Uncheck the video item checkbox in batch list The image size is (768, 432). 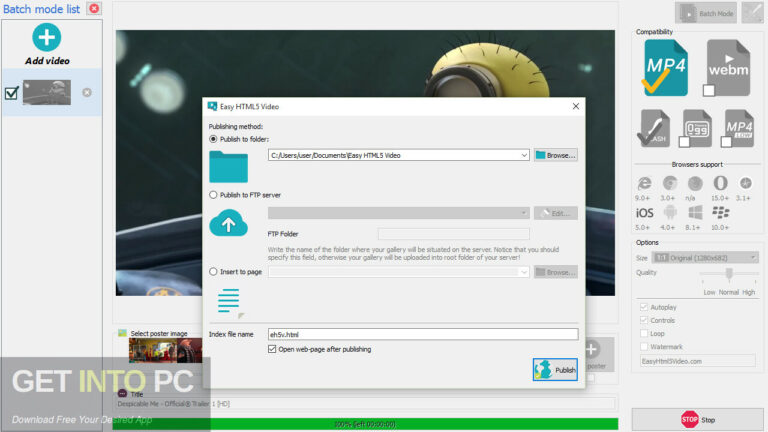pyautogui.click(x=11, y=93)
